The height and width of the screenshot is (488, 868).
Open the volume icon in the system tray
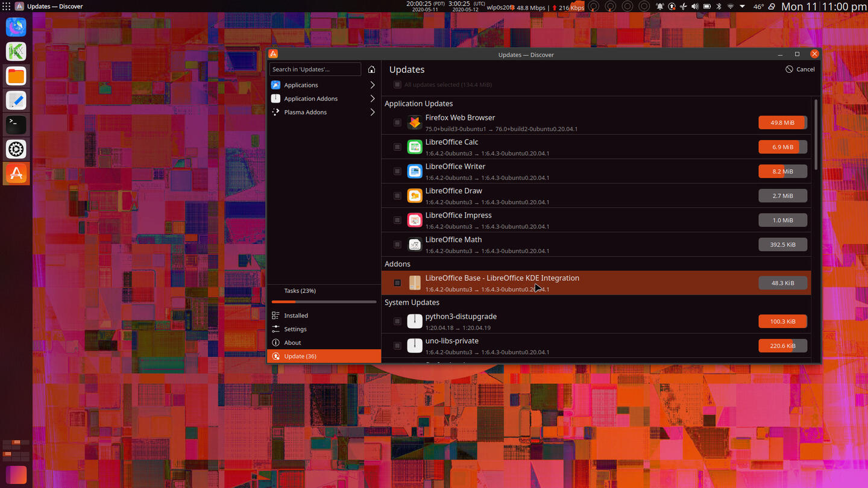(695, 7)
